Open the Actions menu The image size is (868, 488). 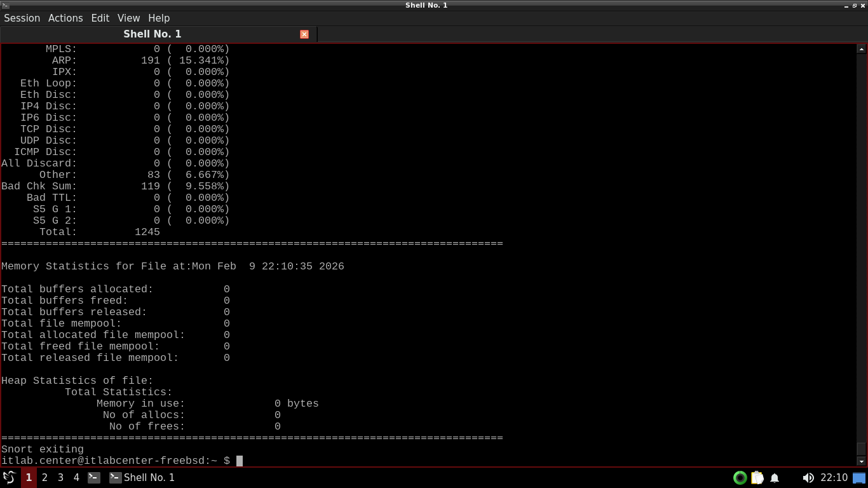[65, 18]
